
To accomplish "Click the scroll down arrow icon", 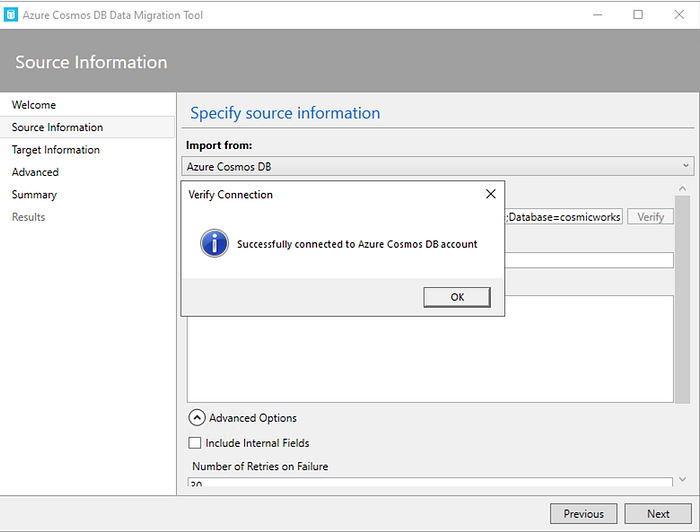I will [682, 479].
